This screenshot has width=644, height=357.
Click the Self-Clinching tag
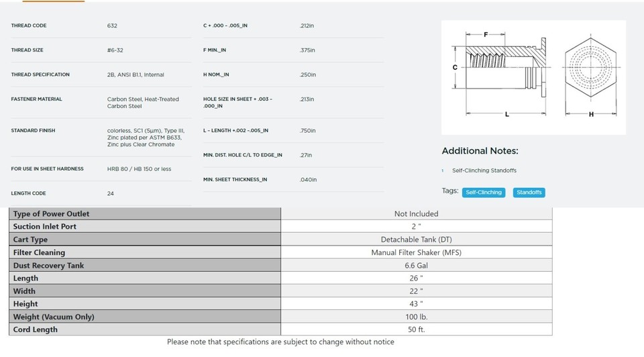point(484,193)
